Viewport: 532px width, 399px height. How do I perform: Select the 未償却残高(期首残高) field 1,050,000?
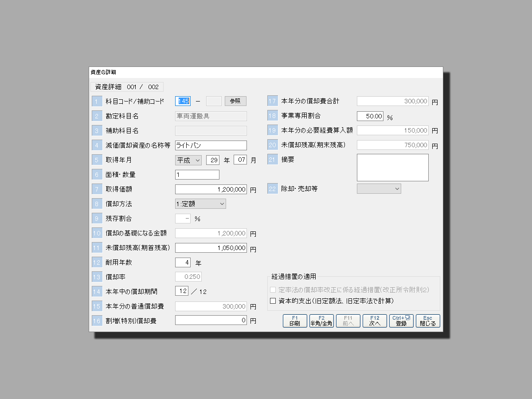(x=211, y=248)
